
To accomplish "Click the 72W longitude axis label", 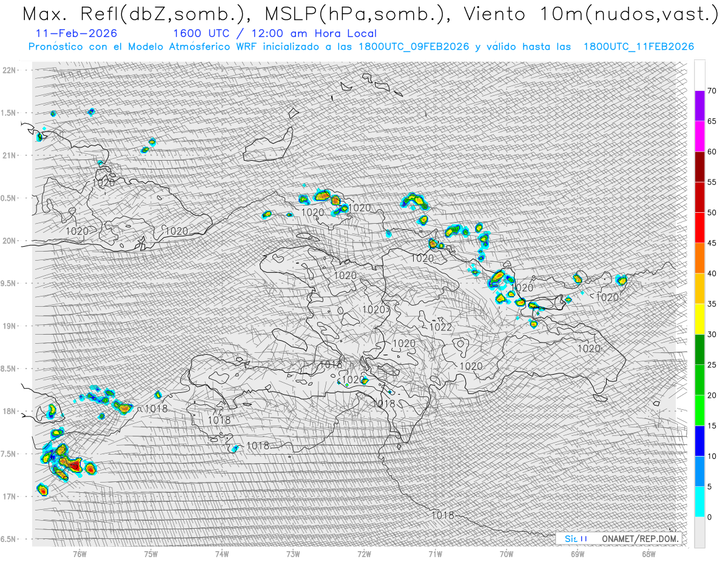I will click(364, 554).
